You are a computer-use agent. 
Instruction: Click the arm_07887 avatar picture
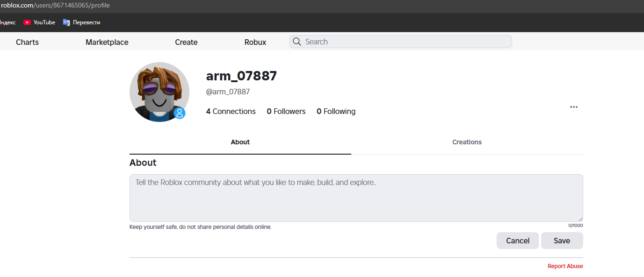click(159, 92)
